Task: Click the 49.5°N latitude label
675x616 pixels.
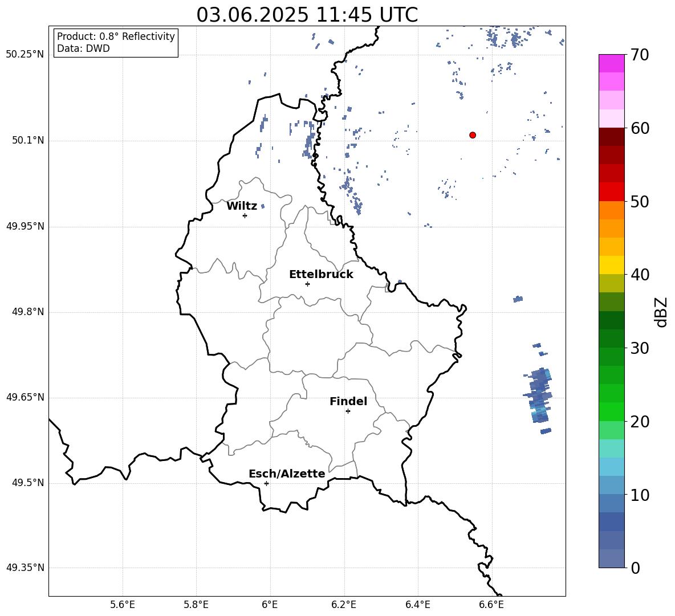Action: click(x=29, y=483)
